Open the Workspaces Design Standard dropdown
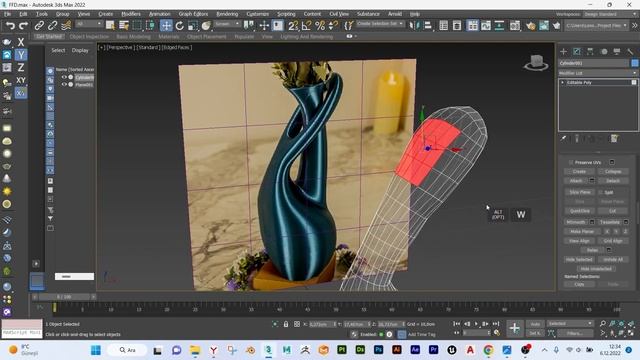The width and height of the screenshot is (640, 360). point(610,14)
